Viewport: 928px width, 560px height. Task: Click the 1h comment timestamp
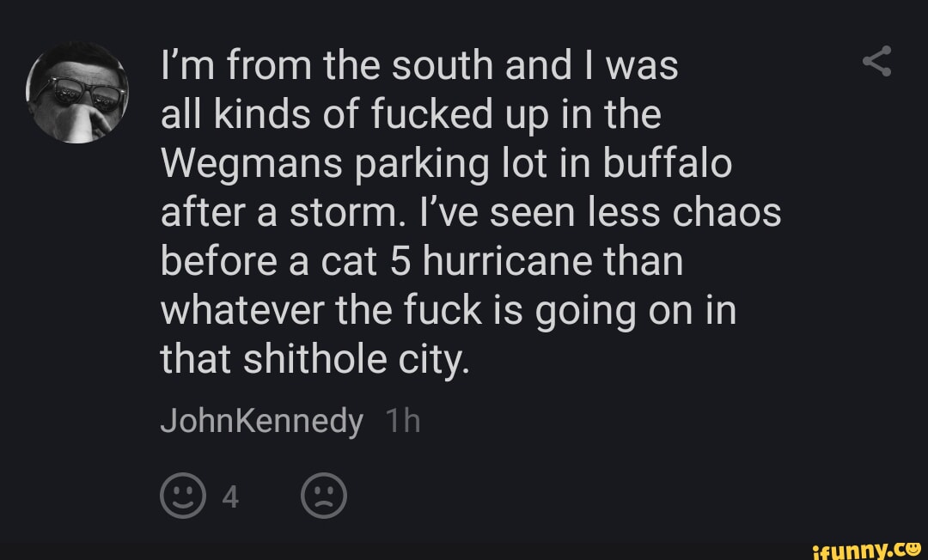(402, 422)
